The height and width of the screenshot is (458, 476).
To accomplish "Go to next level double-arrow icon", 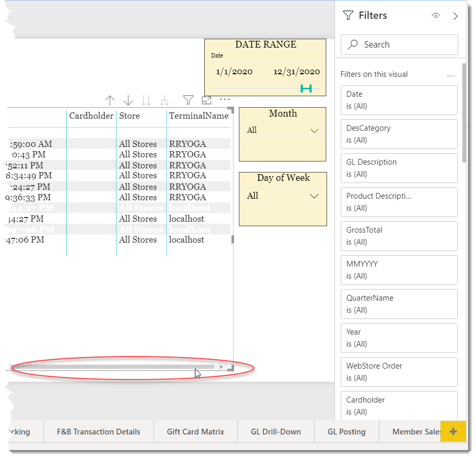I will pos(146,100).
